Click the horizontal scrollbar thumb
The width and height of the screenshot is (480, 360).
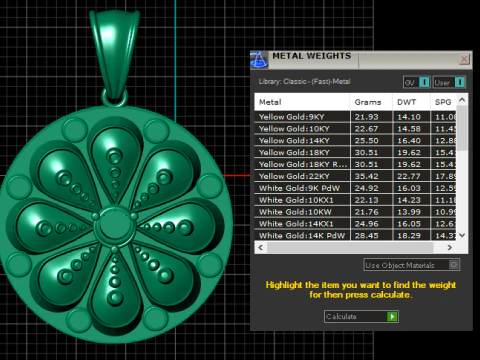tap(350, 247)
